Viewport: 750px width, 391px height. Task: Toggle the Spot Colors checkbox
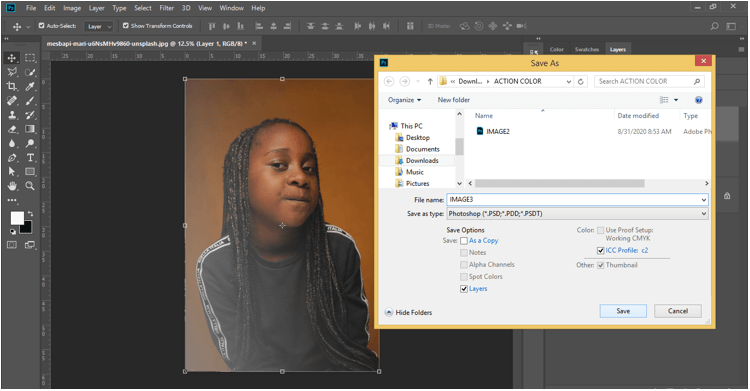click(463, 277)
